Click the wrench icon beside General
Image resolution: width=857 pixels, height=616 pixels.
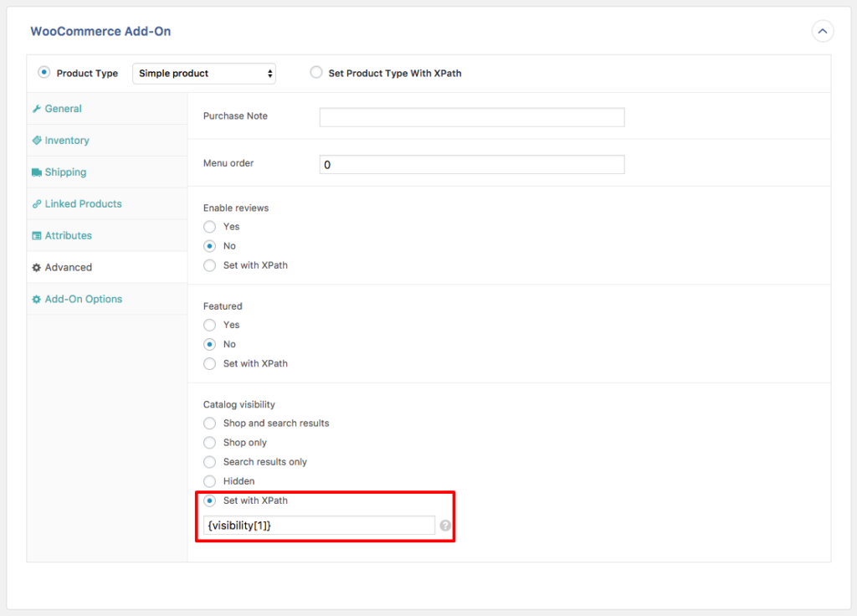[x=35, y=109]
